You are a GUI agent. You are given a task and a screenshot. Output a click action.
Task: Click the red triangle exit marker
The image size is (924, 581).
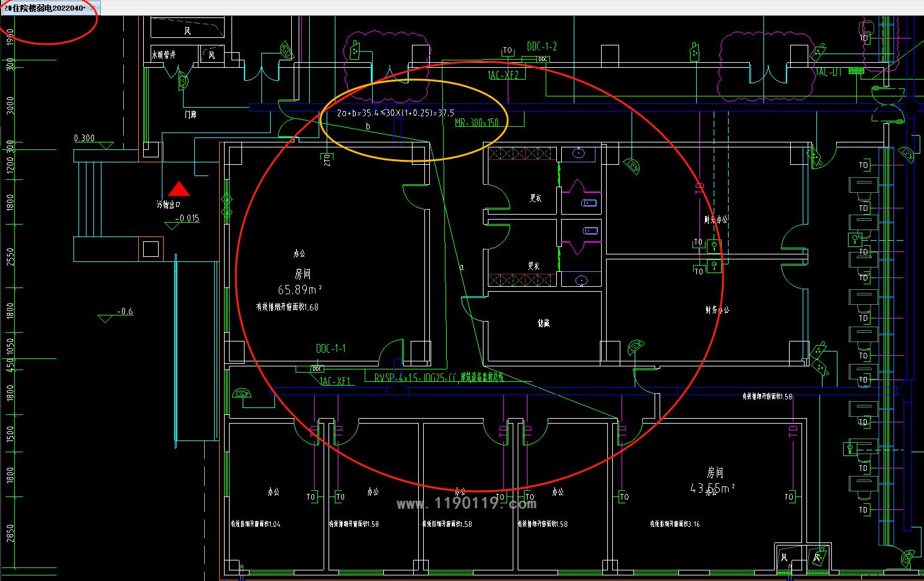click(179, 189)
